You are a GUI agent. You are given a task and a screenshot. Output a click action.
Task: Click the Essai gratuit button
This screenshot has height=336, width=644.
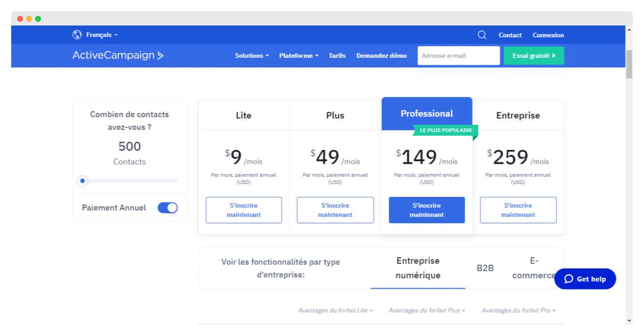(x=534, y=56)
